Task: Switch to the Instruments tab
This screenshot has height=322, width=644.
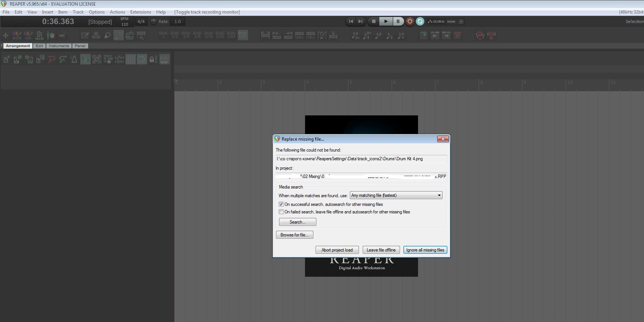Action: click(x=59, y=46)
